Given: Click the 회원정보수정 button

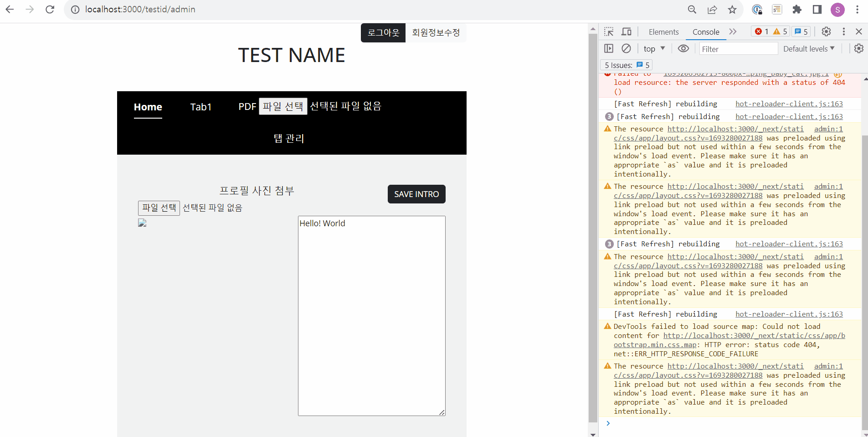Looking at the screenshot, I should [436, 33].
